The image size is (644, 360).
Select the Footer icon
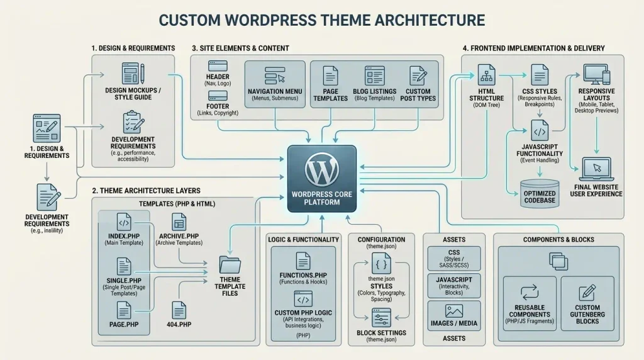point(218,96)
